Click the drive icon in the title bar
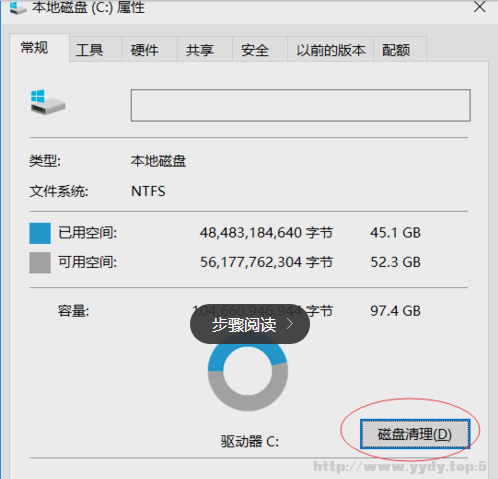This screenshot has width=498, height=479. [18, 8]
